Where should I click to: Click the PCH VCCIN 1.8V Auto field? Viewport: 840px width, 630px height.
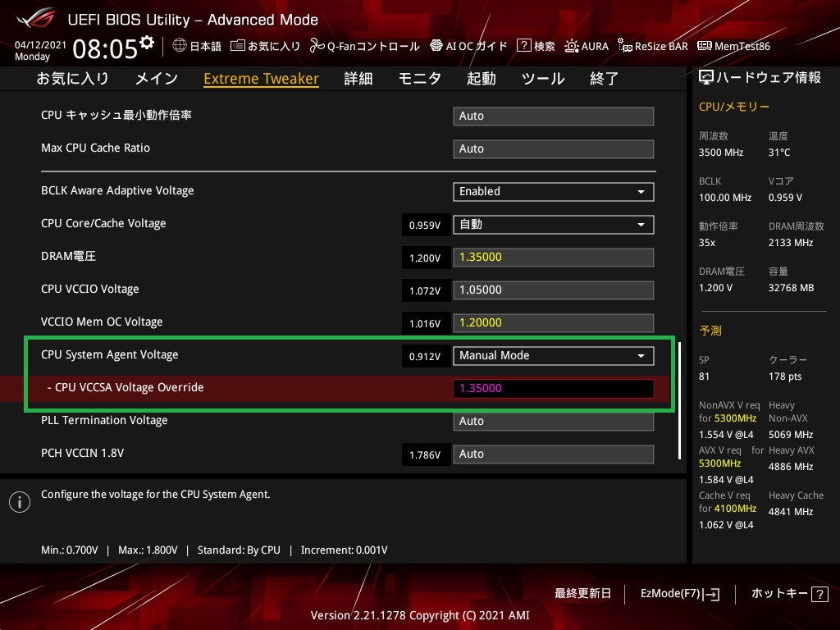554,454
